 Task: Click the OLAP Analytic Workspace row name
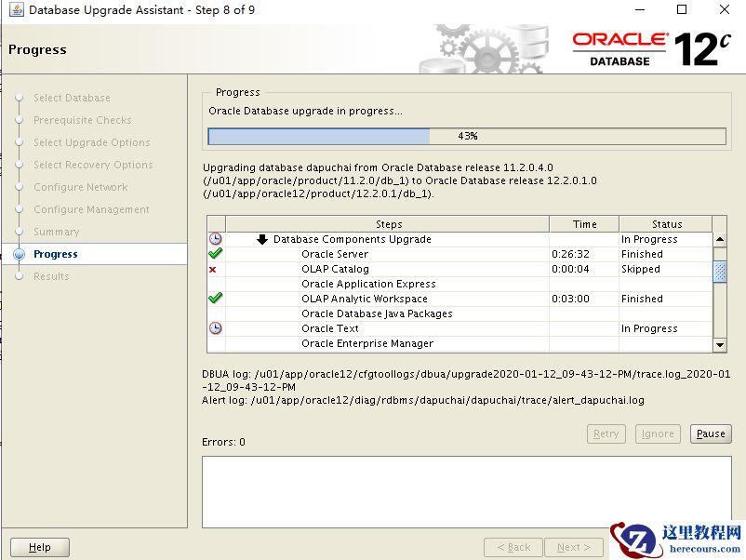[365, 299]
